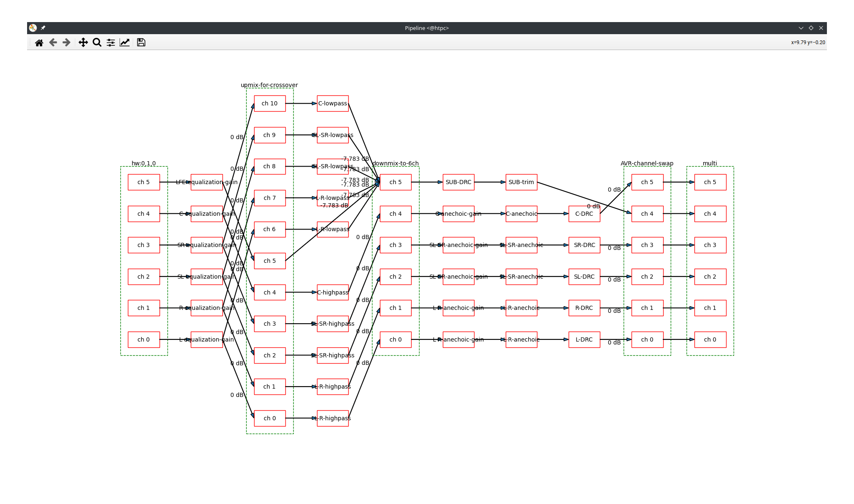
Task: Click ch 9 in upmix-for-crossover
Action: (x=270, y=135)
